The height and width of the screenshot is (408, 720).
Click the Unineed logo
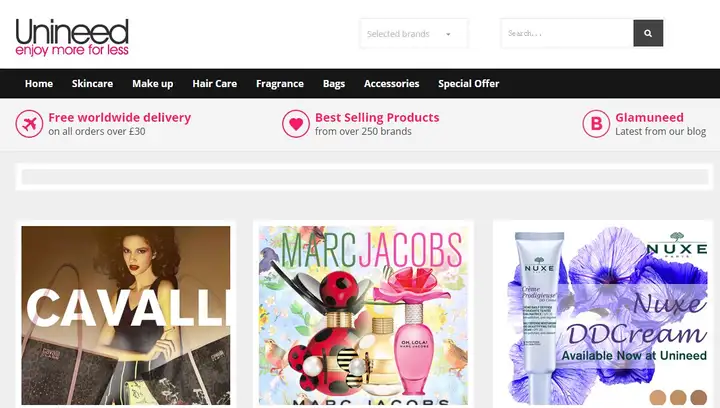(72, 38)
